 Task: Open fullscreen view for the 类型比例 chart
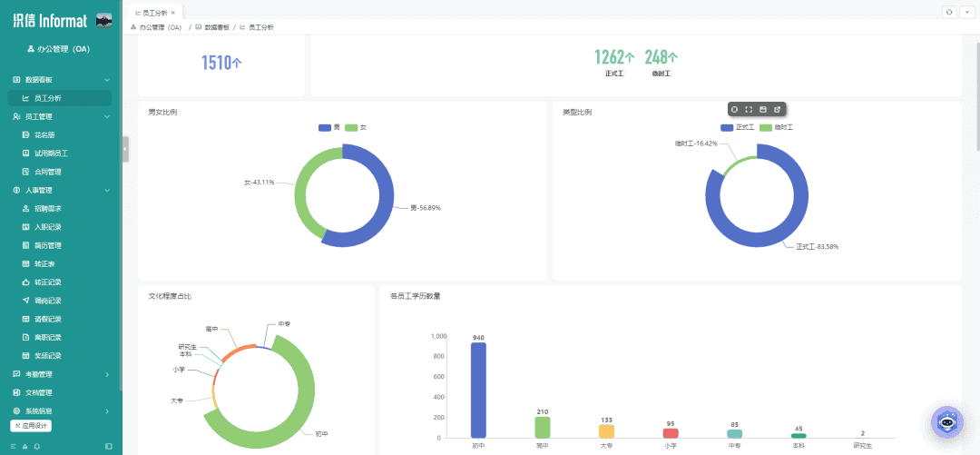coord(748,110)
